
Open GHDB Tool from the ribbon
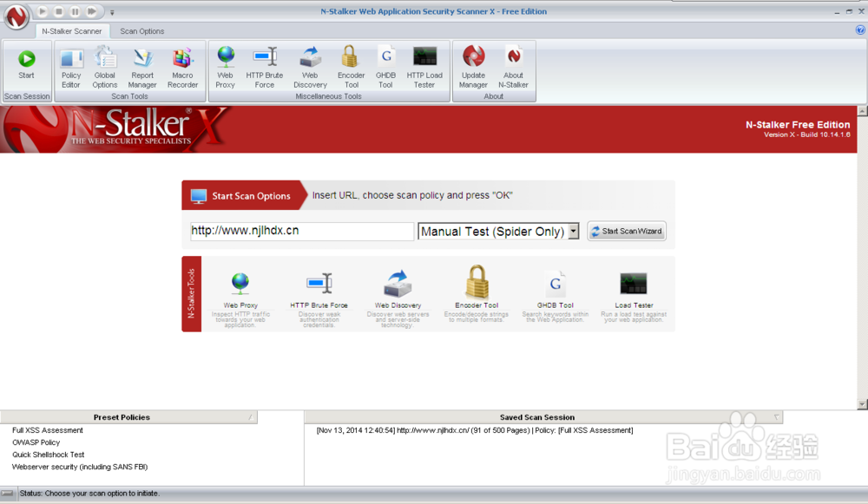pyautogui.click(x=386, y=69)
